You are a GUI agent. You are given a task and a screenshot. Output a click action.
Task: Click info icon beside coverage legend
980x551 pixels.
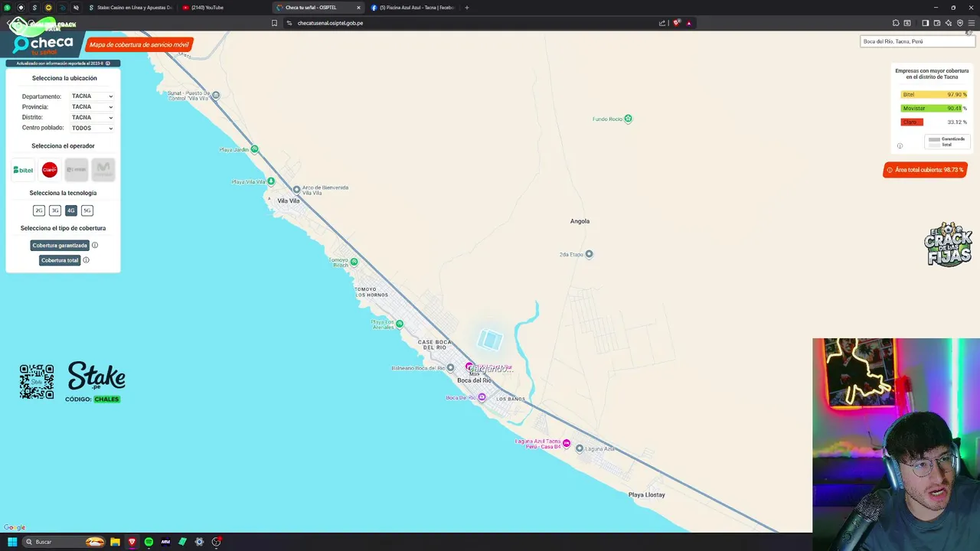(x=900, y=145)
